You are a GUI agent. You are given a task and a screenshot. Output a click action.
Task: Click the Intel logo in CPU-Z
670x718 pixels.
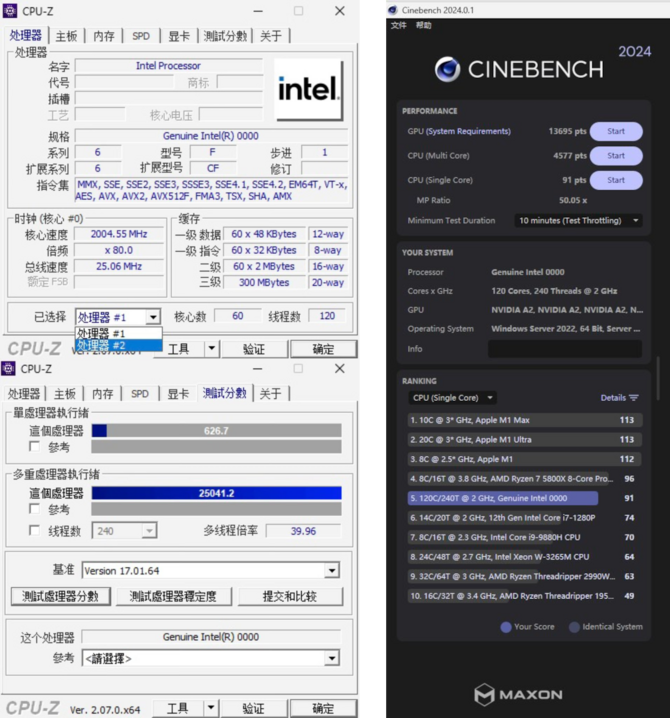click(x=309, y=89)
